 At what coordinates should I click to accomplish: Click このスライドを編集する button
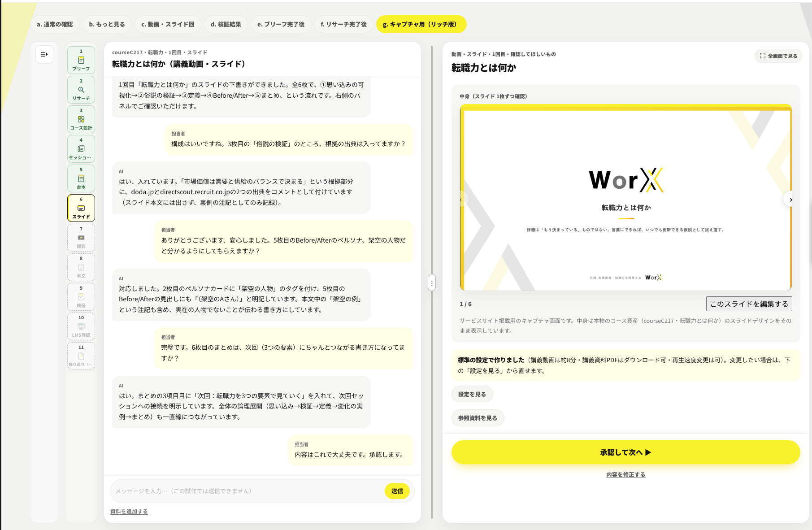(x=749, y=304)
